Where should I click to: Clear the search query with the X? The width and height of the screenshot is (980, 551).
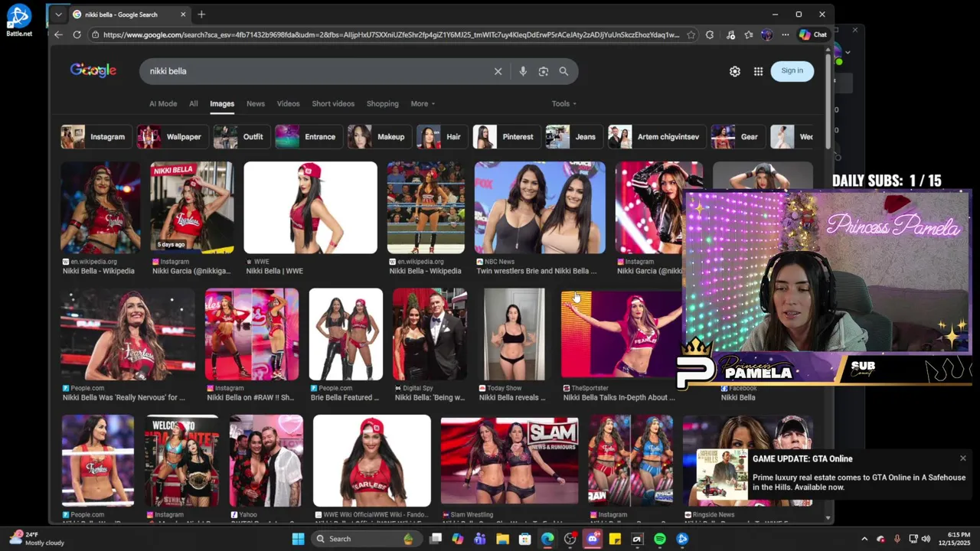[x=498, y=71]
